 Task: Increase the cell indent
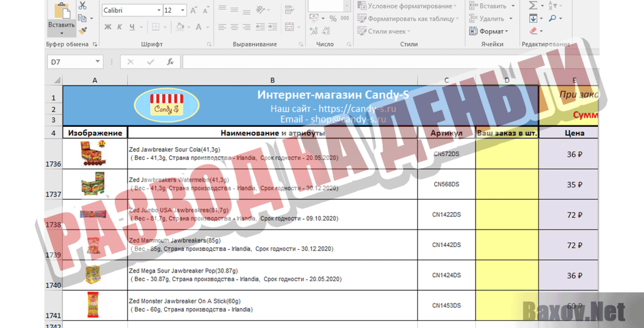coord(273,27)
